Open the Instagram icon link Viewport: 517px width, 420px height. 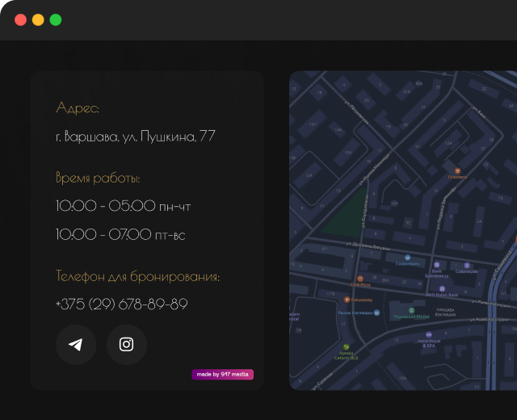click(127, 345)
